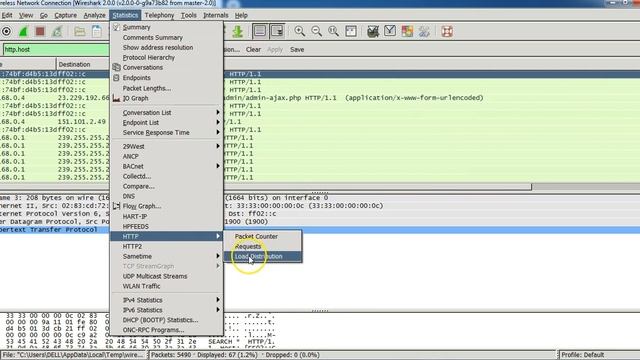This screenshot has width=640, height=360.
Task: Open the capture interfaces list icon
Action: pos(6,31)
